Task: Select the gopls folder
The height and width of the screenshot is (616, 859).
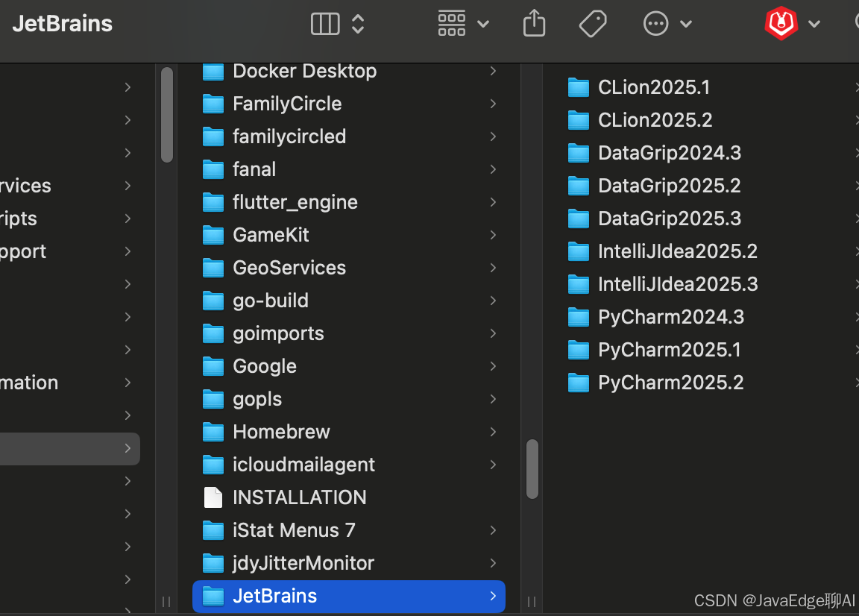Action: [349, 400]
